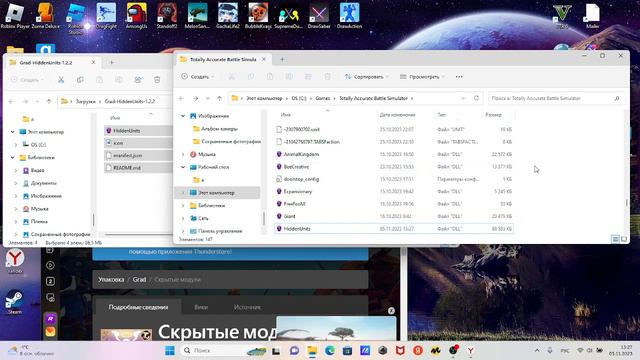
Task: Click the search field in Battle Simulator window
Action: coord(551,98)
